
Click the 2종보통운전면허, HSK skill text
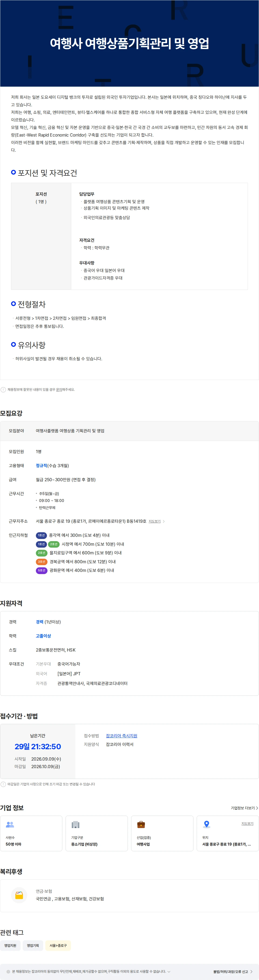(x=56, y=650)
